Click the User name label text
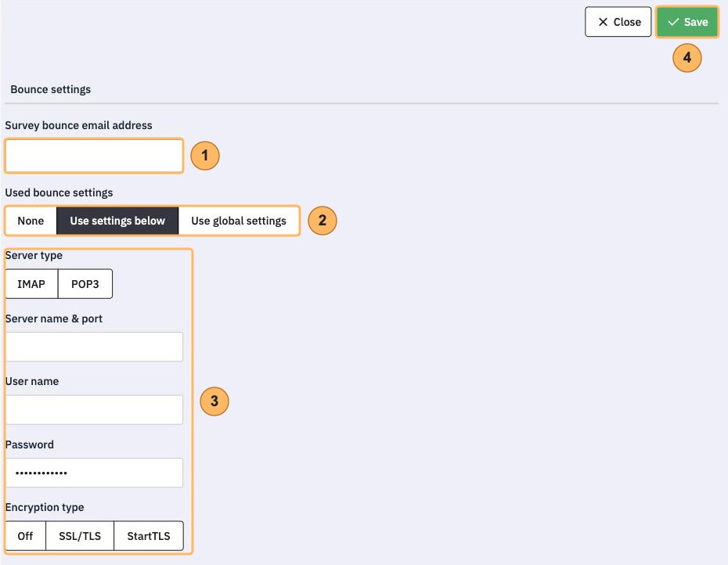This screenshot has height=565, width=728. 32,381
